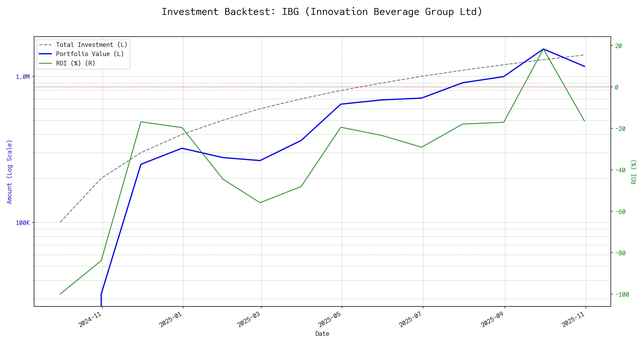The image size is (644, 343).
Task: Click the 100K y-axis tick label
Action: coord(23,223)
